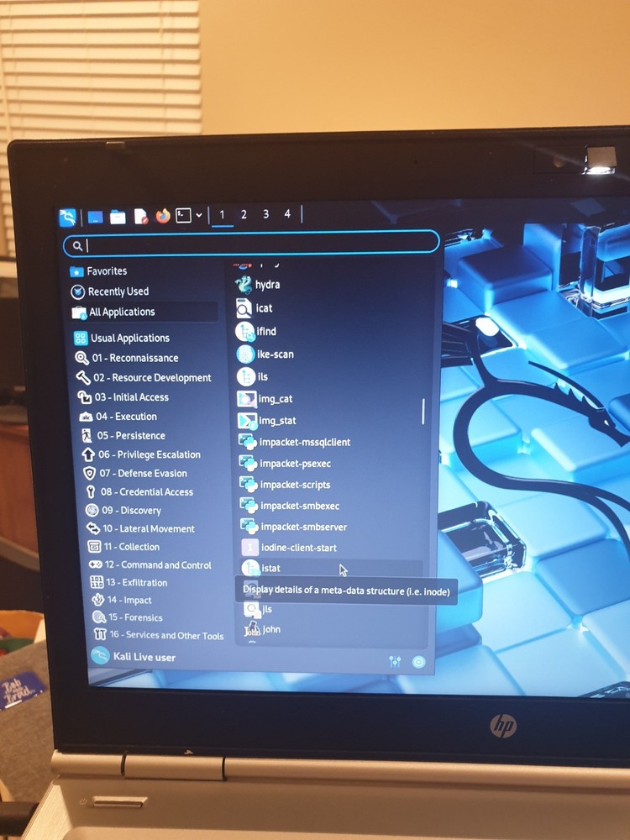The width and height of the screenshot is (630, 840).
Task: Launch ifind from the application list
Action: [x=327, y=331]
